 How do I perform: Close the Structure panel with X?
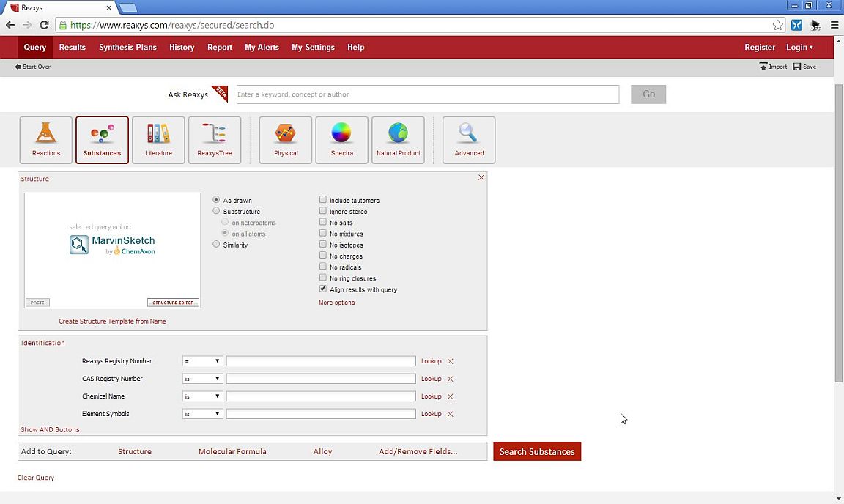[481, 177]
